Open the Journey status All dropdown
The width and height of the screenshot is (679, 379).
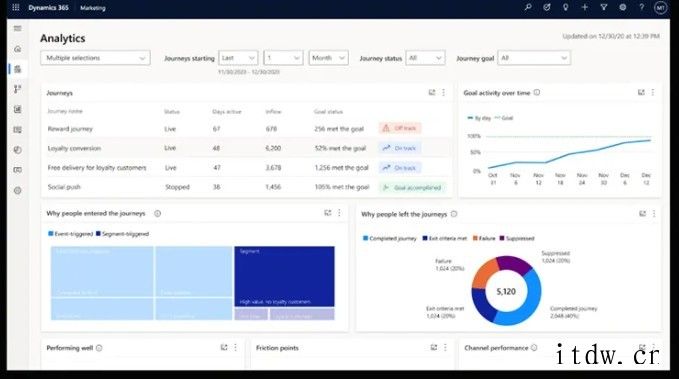pos(425,58)
